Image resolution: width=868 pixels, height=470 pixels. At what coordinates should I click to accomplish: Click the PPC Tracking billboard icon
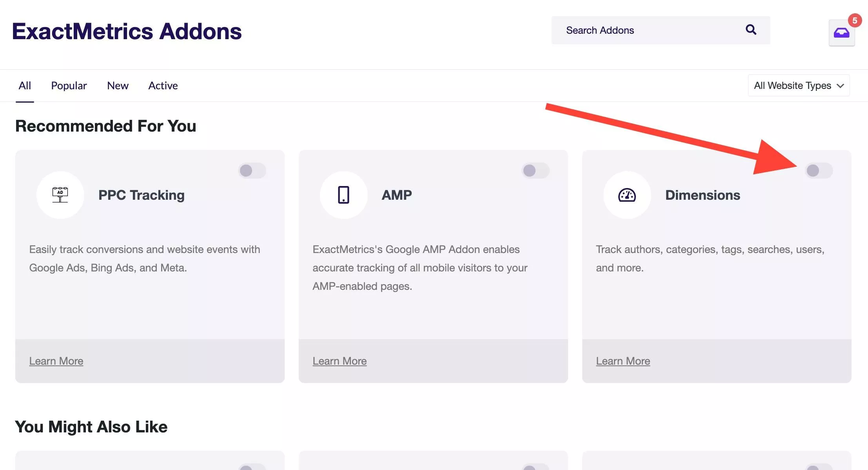(60, 195)
